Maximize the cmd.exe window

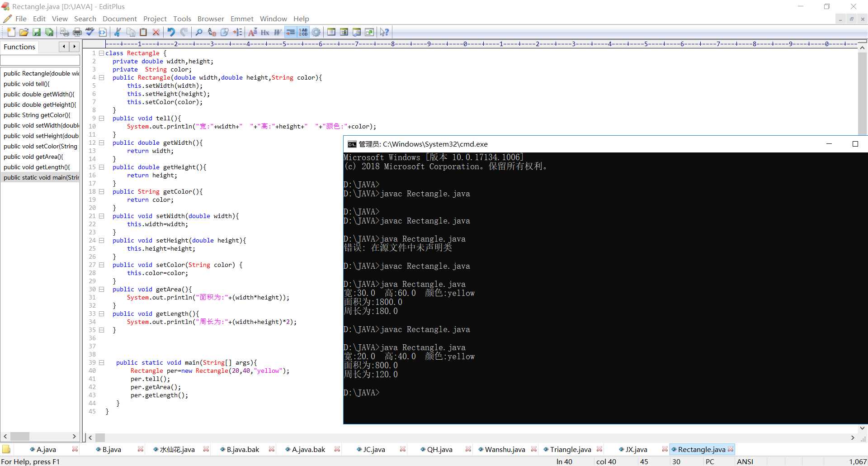(855, 144)
